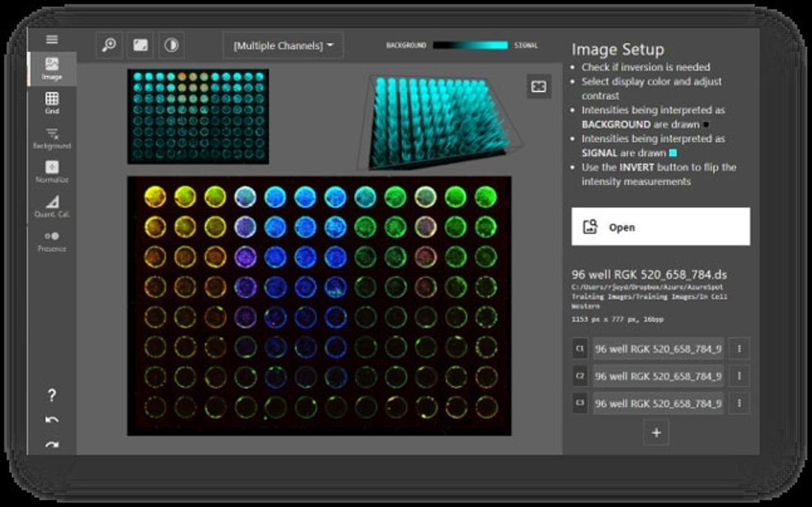812x507 pixels.
Task: Click the main 96-well plate image
Action: 319,306
